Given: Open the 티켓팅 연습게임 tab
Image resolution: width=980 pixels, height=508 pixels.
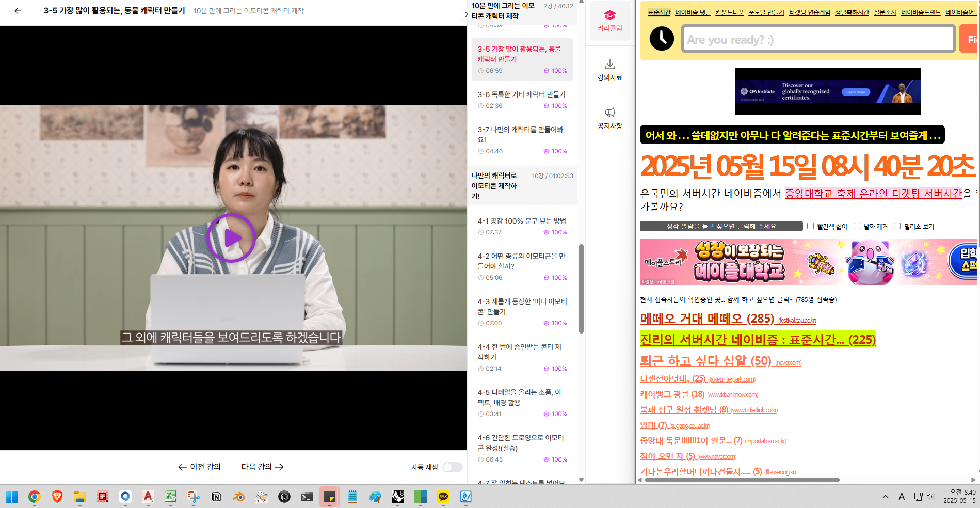Looking at the screenshot, I should point(810,12).
